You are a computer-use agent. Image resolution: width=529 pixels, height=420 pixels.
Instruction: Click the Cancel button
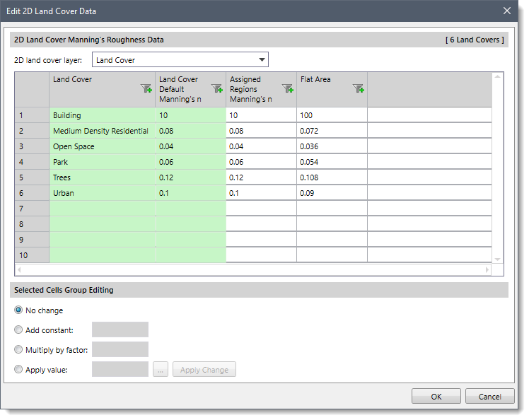pyautogui.click(x=489, y=397)
